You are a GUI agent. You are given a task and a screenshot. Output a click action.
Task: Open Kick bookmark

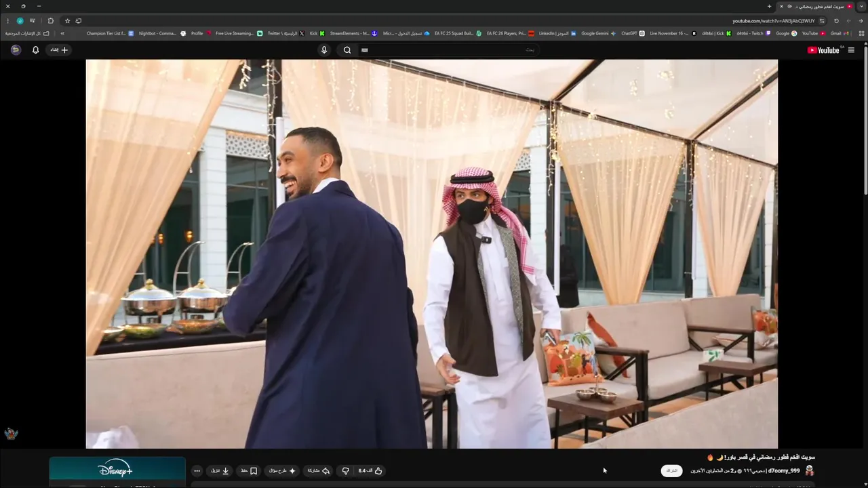pyautogui.click(x=317, y=33)
